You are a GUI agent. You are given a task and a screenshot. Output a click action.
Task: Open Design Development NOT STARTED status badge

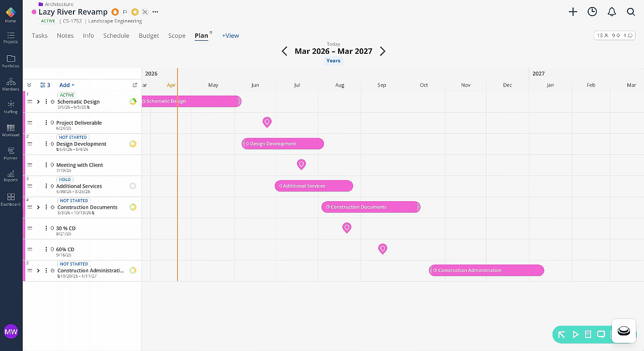(73, 137)
